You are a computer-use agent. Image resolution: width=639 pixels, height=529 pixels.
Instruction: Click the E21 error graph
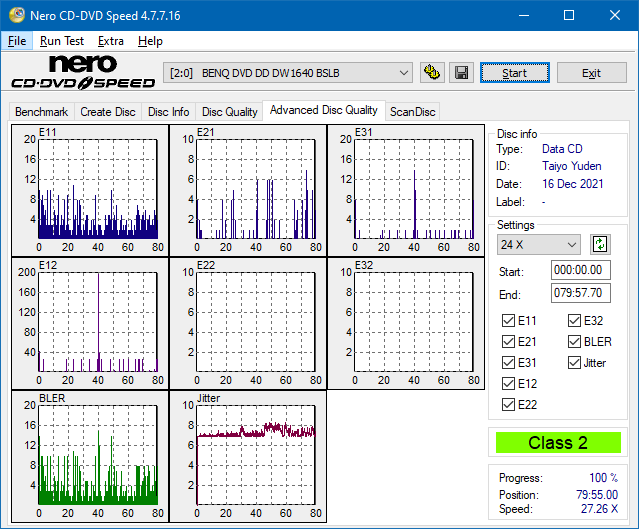[248, 190]
